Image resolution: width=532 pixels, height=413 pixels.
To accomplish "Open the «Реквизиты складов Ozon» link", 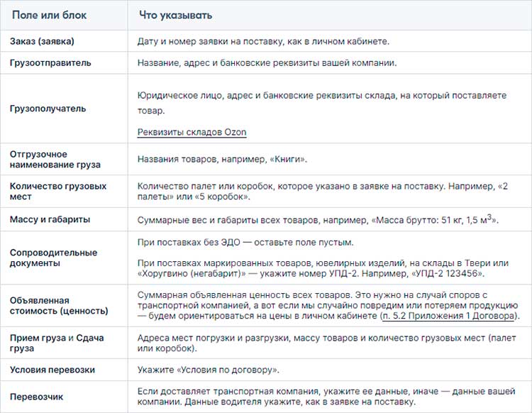I will pos(192,133).
